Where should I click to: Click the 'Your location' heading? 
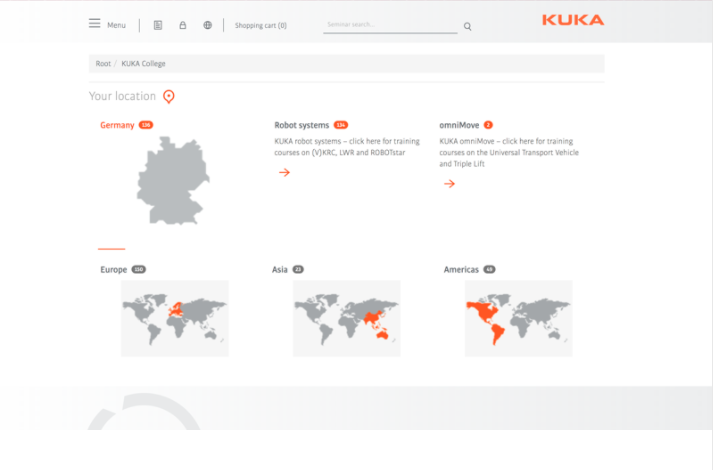(122, 96)
